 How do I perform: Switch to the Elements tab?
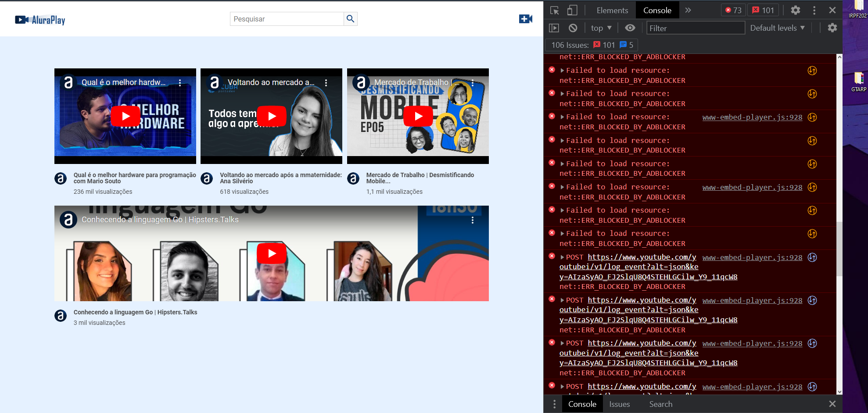(612, 10)
